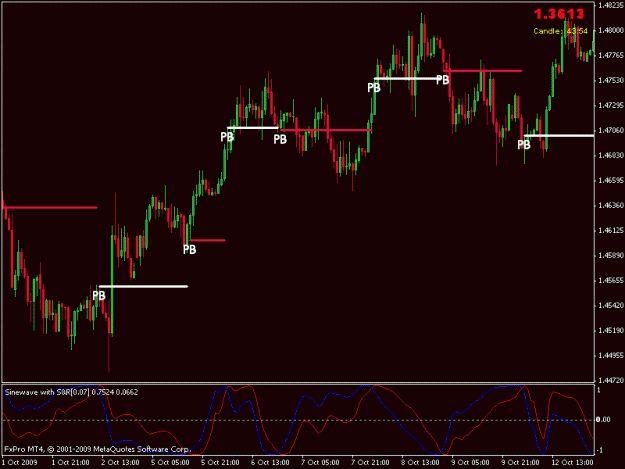
Task: Click the 5 Oct 05:00 time label
Action: [170, 463]
